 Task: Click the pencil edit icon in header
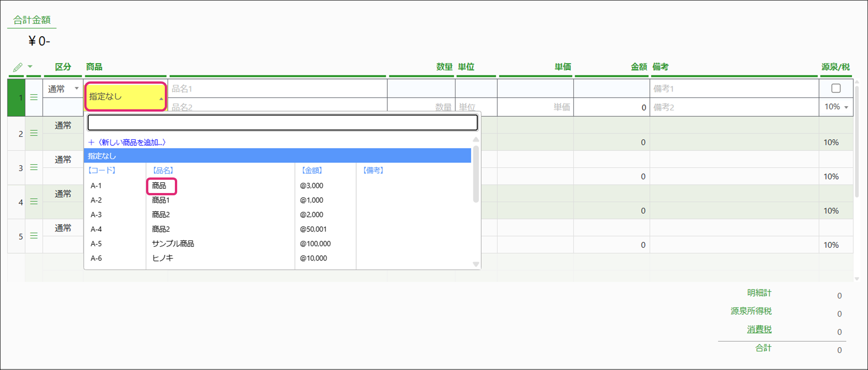(x=17, y=67)
